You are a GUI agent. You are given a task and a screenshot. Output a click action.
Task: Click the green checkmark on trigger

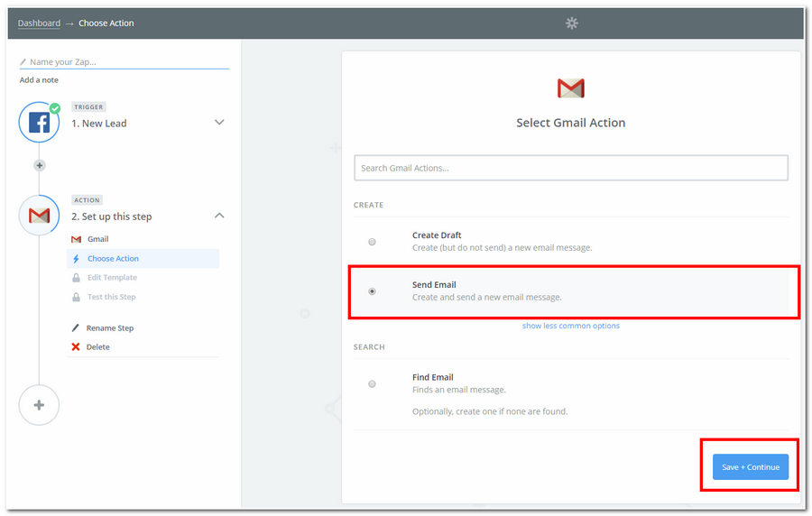point(55,108)
